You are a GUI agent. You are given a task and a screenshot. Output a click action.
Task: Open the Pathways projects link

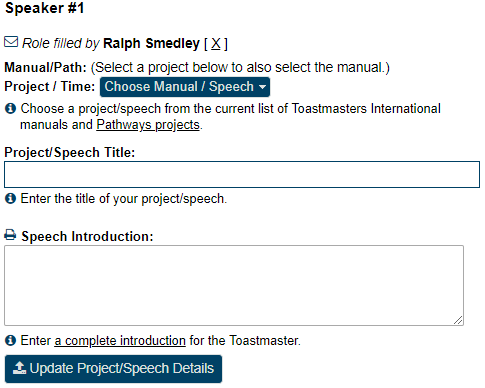click(x=148, y=125)
